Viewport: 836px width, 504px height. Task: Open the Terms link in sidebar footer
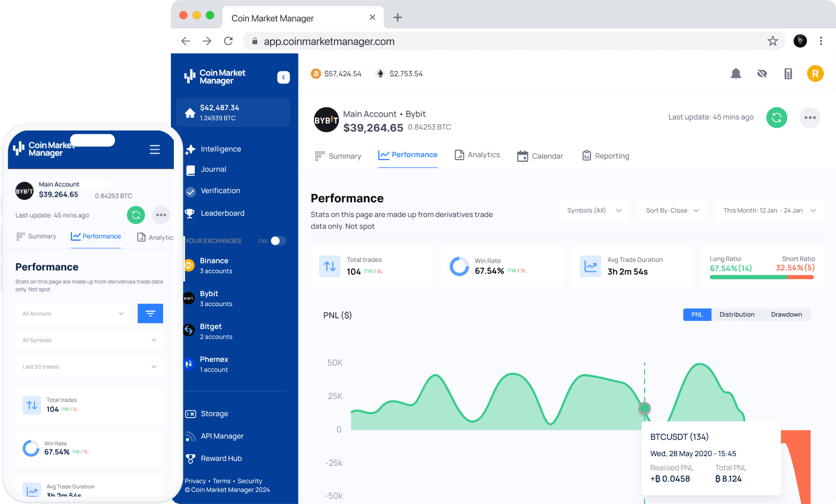222,481
